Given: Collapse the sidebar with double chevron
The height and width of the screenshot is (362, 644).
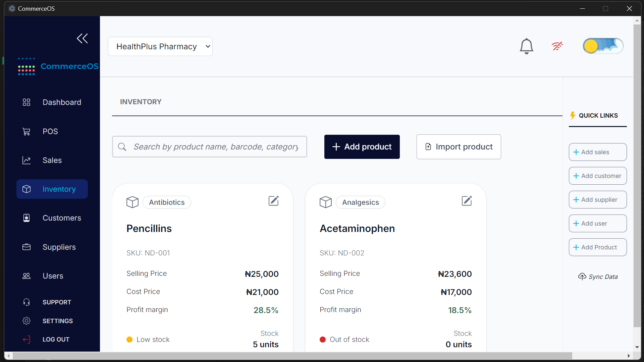Looking at the screenshot, I should [82, 39].
